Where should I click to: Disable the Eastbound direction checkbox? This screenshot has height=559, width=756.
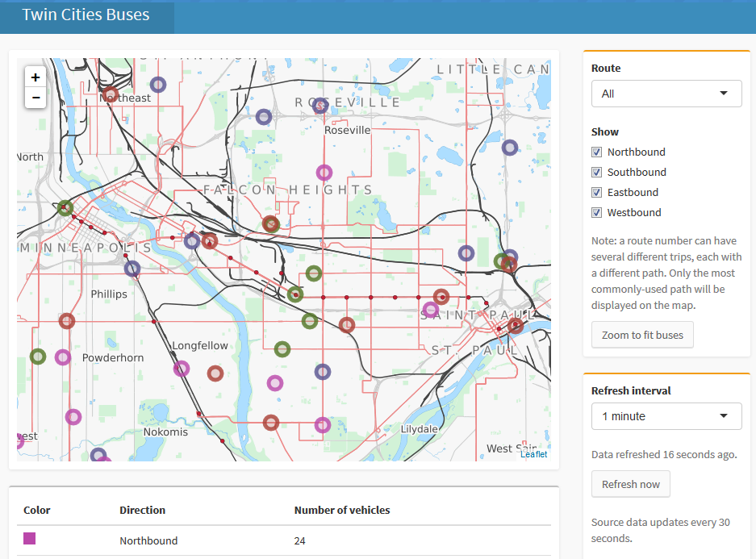coord(597,193)
